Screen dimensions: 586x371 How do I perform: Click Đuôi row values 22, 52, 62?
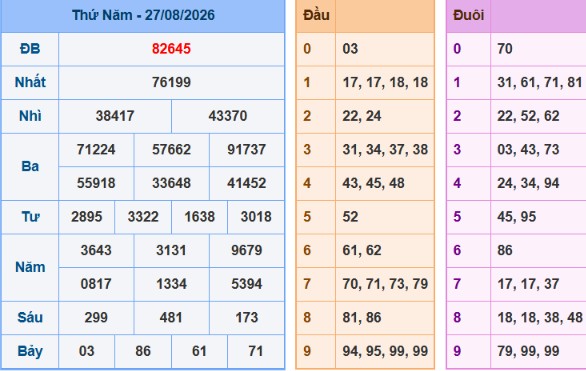coord(528,116)
